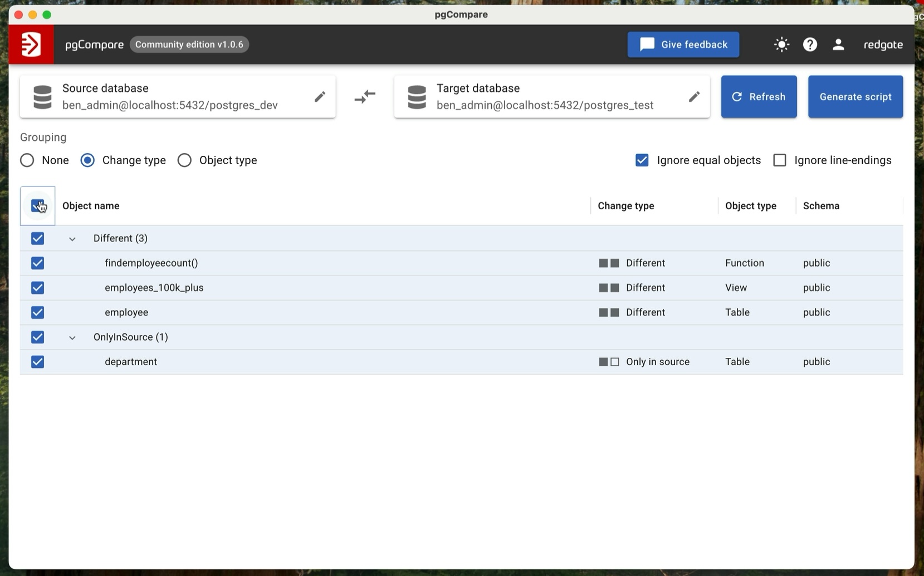The image size is (924, 576).
Task: Click the redgate brand link
Action: pos(883,45)
